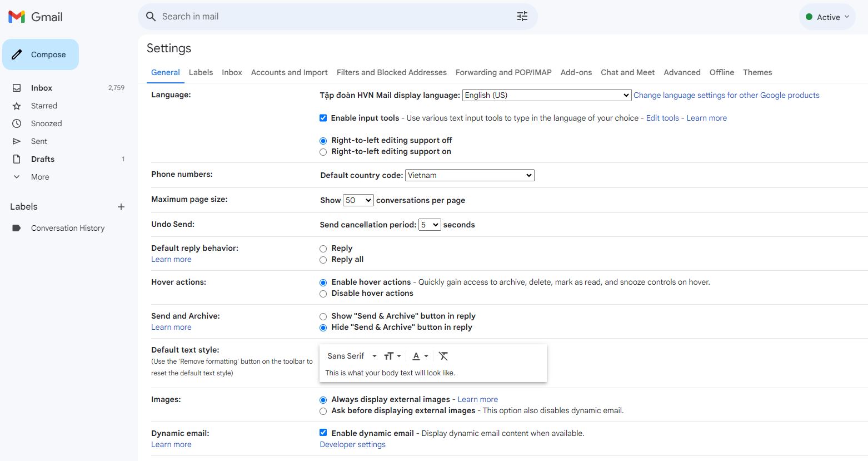The width and height of the screenshot is (868, 461).
Task: Open the text size icon menu
Action: pyautogui.click(x=392, y=356)
